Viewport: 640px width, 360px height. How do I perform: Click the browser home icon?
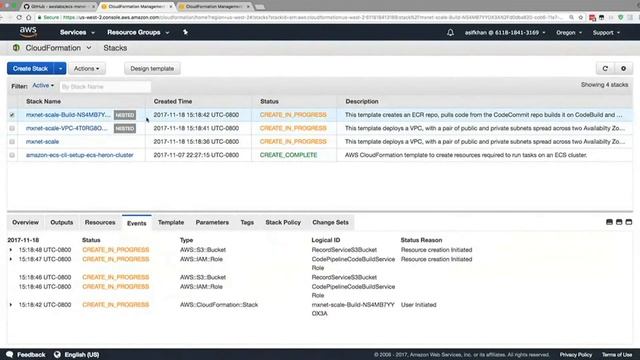pos(29,18)
